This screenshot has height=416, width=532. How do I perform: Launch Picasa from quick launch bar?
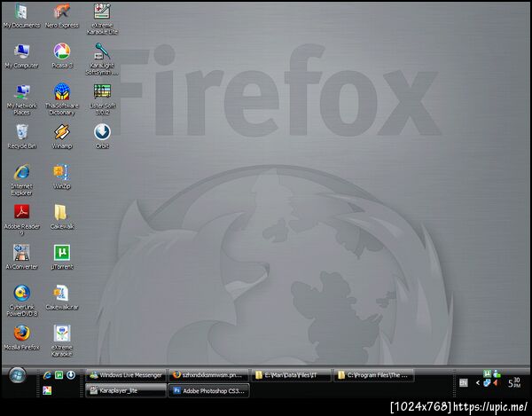tap(47, 390)
